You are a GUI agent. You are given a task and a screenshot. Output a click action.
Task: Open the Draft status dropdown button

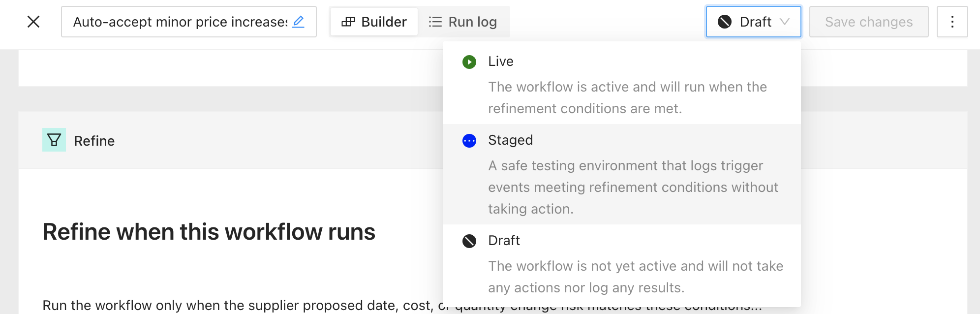754,22
